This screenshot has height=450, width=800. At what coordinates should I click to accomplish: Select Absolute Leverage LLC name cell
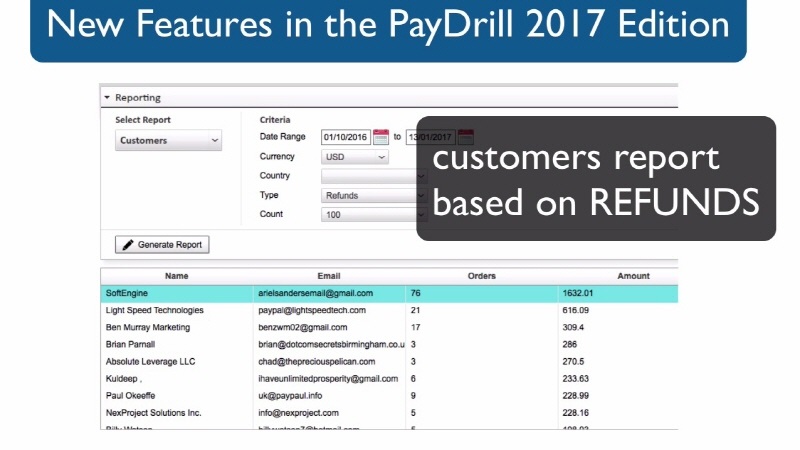[x=151, y=362]
